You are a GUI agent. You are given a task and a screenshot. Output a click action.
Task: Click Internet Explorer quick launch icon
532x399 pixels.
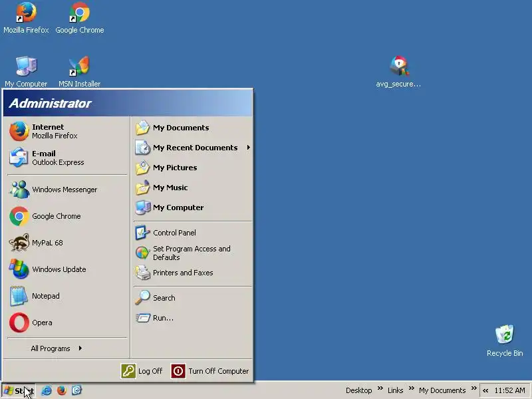[47, 390]
